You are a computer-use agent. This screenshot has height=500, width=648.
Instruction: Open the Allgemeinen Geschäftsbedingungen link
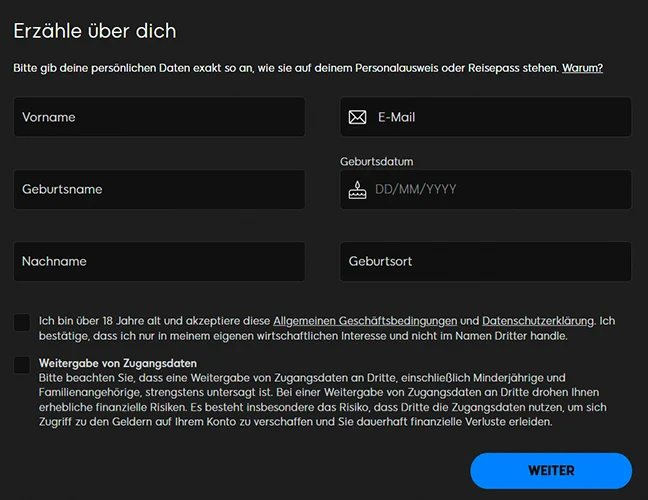365,321
